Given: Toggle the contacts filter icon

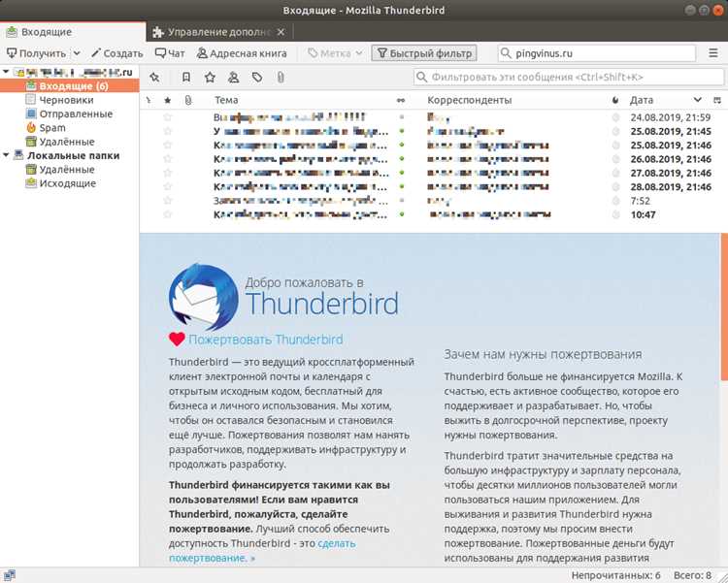Looking at the screenshot, I should (x=234, y=77).
